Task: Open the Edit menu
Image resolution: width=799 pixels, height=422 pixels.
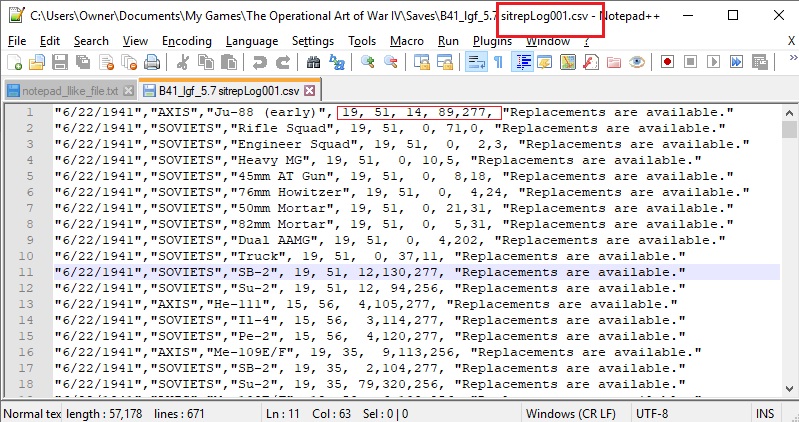Action: pyautogui.click(x=49, y=41)
